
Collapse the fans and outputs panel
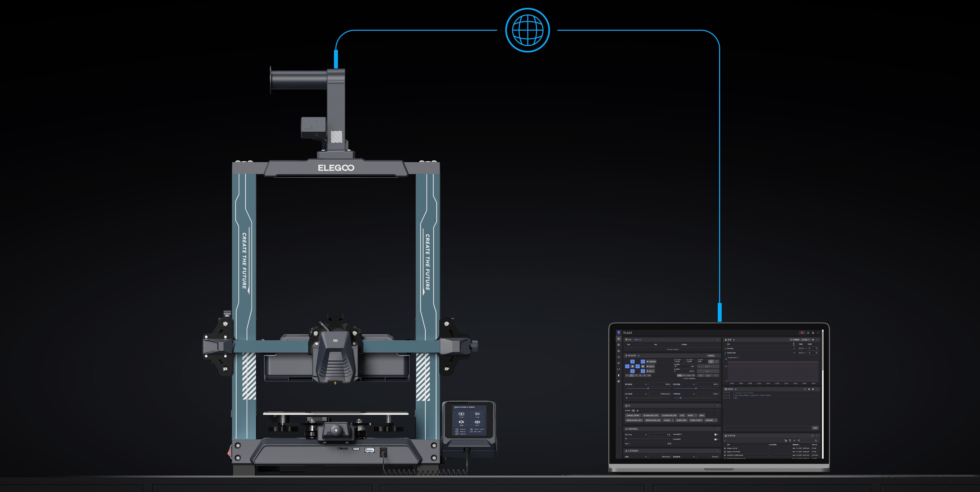click(718, 429)
